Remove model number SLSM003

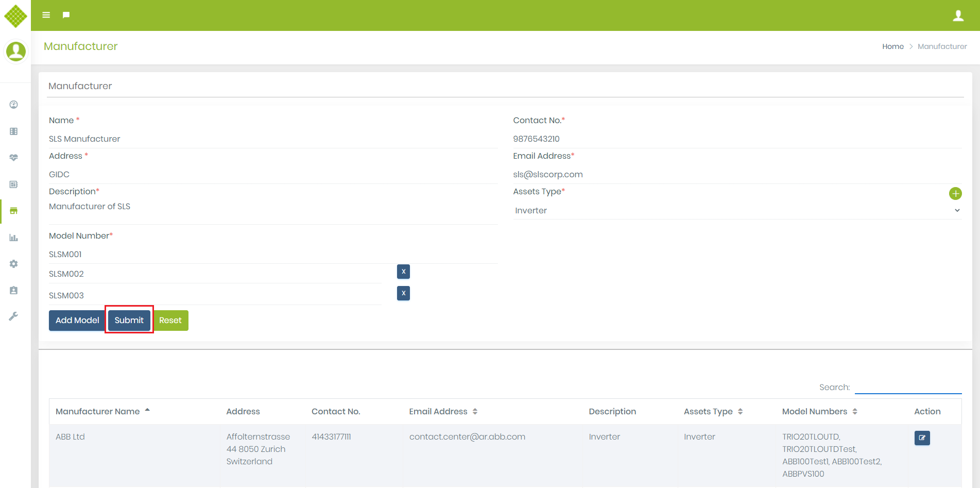coord(403,293)
